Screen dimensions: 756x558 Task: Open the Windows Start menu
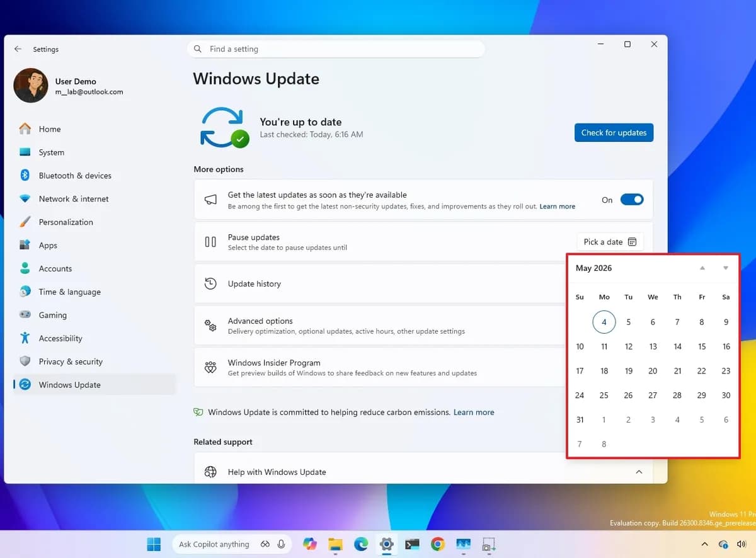153,544
